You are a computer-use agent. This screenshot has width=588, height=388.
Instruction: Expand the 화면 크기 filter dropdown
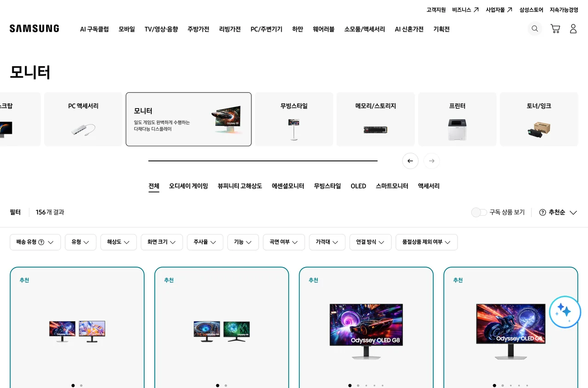click(x=162, y=242)
